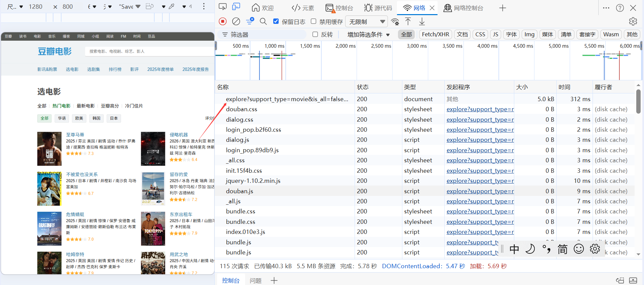This screenshot has width=644, height=285.
Task: Filter requests by JS type
Action: (x=495, y=34)
